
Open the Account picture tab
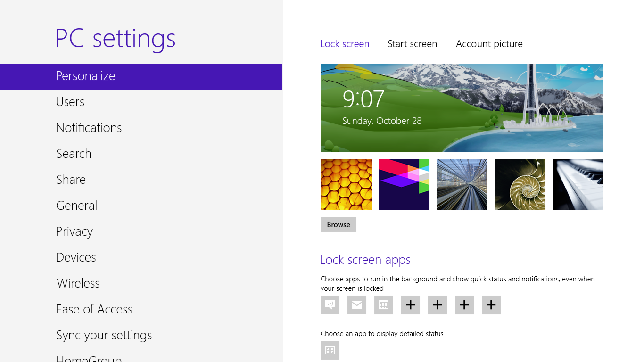click(489, 44)
